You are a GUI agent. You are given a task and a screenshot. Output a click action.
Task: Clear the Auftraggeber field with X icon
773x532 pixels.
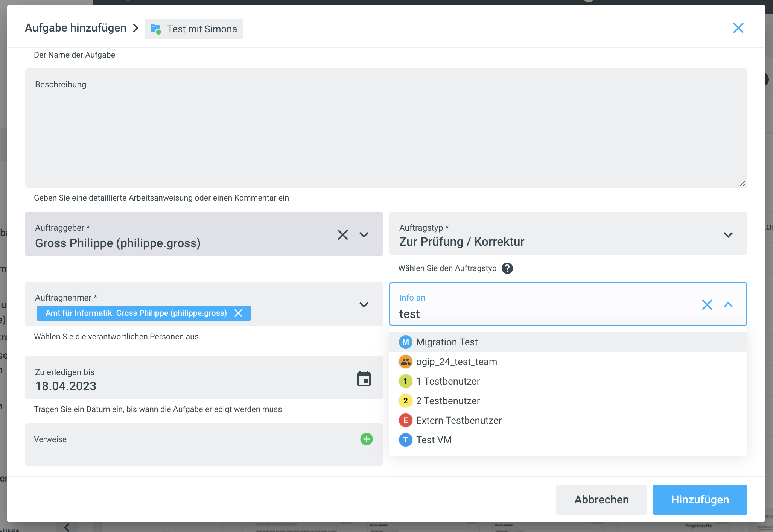(x=342, y=235)
